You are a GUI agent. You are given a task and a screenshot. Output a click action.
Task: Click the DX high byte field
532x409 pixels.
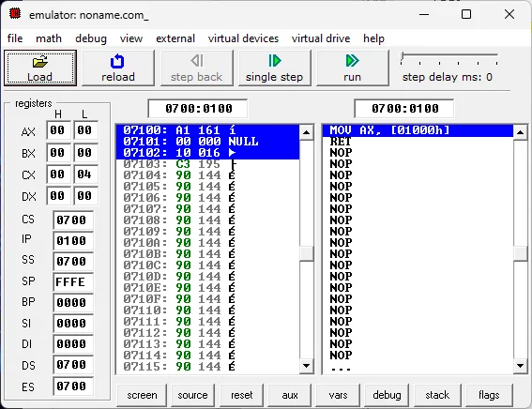(x=58, y=196)
